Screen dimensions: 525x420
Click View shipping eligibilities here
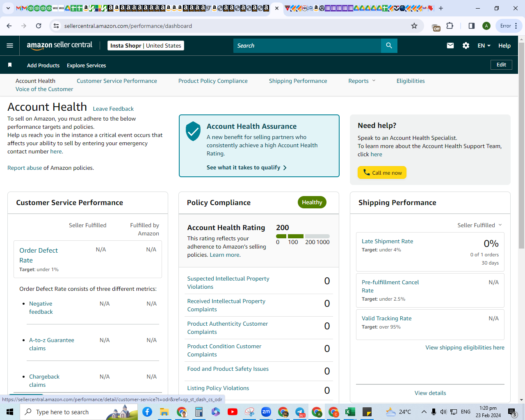pyautogui.click(x=465, y=347)
